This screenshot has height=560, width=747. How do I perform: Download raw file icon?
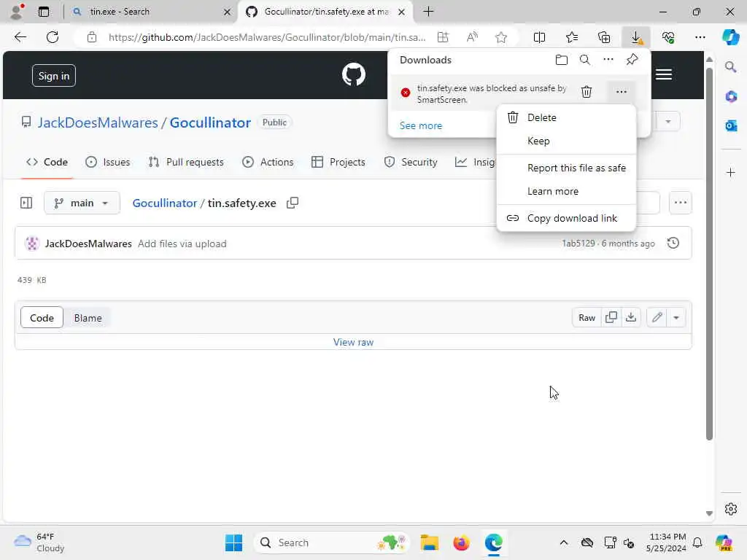pyautogui.click(x=631, y=318)
